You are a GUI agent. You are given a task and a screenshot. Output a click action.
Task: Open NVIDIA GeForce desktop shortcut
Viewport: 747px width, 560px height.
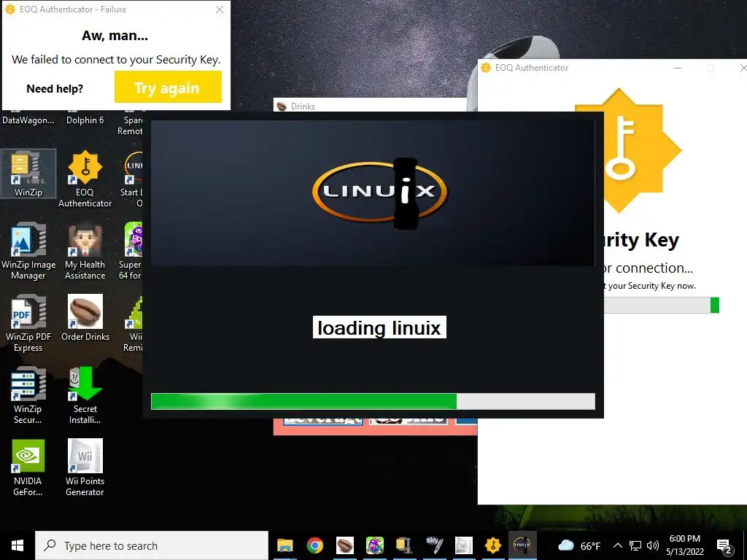28,467
